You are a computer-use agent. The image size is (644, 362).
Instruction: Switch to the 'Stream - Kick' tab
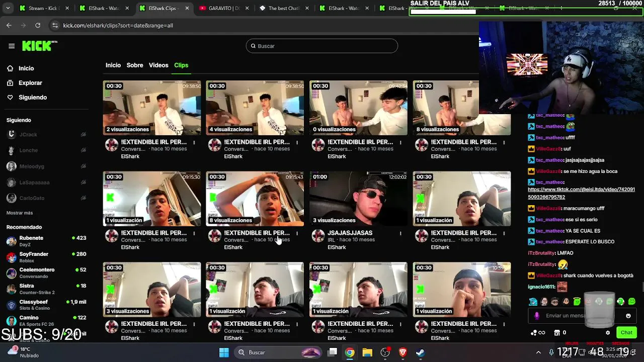point(44,8)
